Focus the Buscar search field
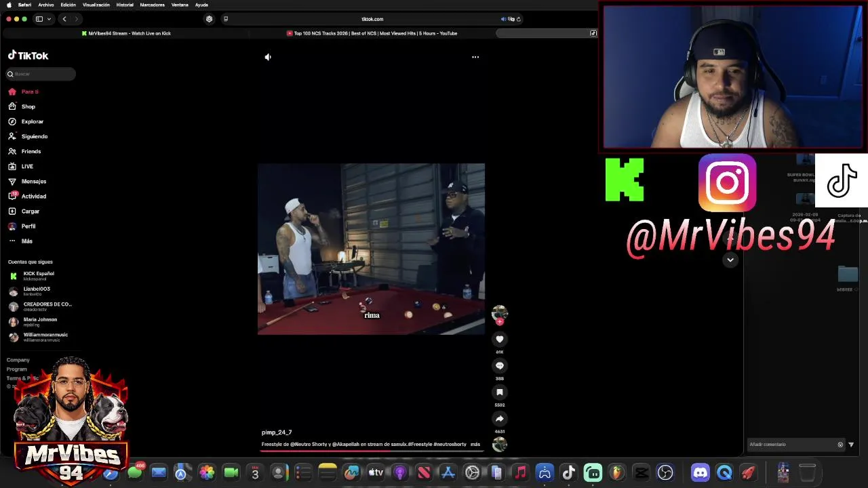This screenshot has width=868, height=488. coord(41,74)
